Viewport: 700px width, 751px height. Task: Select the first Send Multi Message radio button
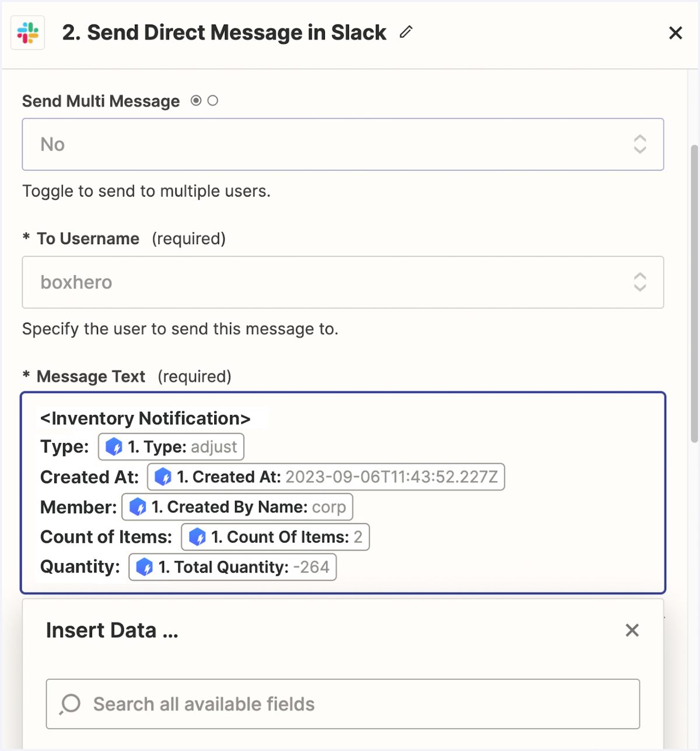(x=195, y=100)
